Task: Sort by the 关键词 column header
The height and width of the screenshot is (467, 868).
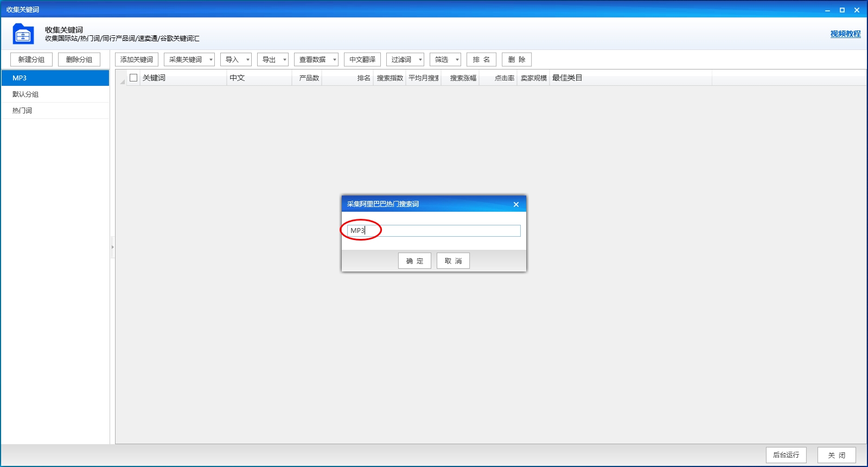Action: point(183,78)
